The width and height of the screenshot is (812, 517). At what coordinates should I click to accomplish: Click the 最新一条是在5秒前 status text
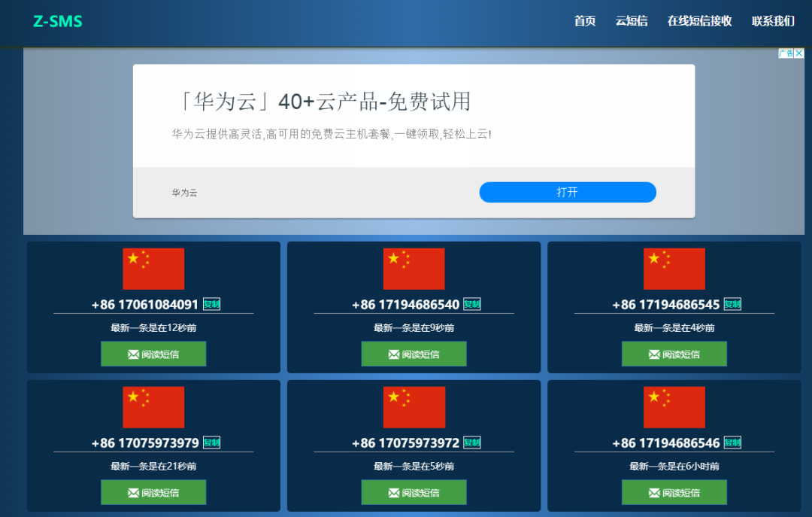coord(414,466)
